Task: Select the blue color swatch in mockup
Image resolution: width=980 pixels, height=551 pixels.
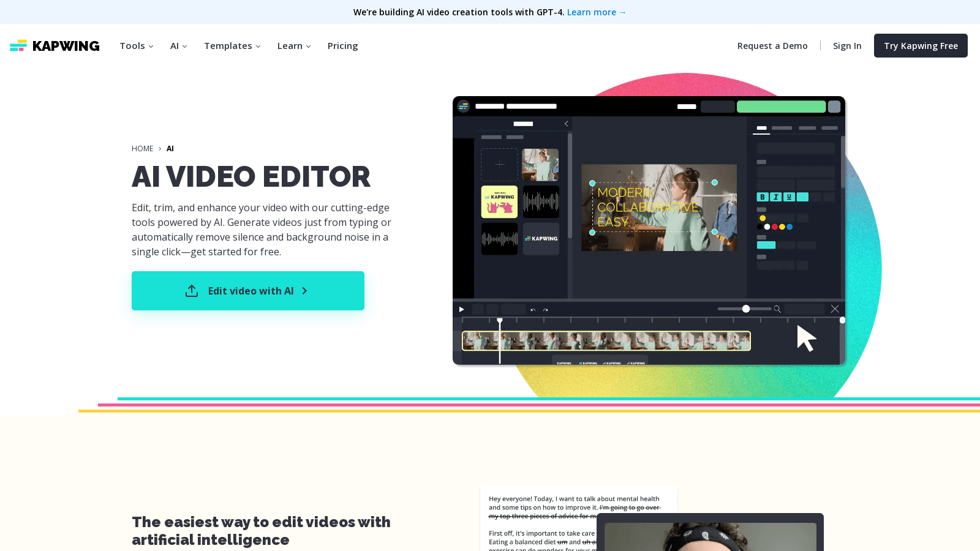Action: (790, 227)
